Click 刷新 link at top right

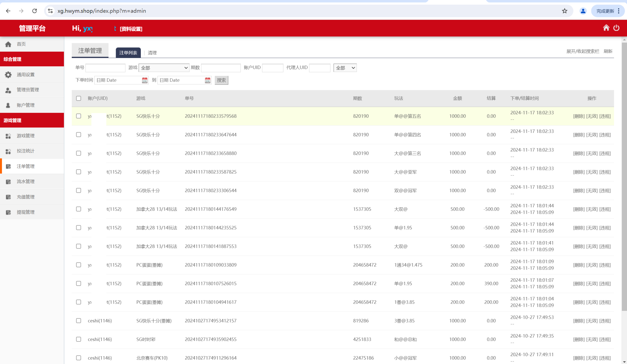[x=608, y=51]
